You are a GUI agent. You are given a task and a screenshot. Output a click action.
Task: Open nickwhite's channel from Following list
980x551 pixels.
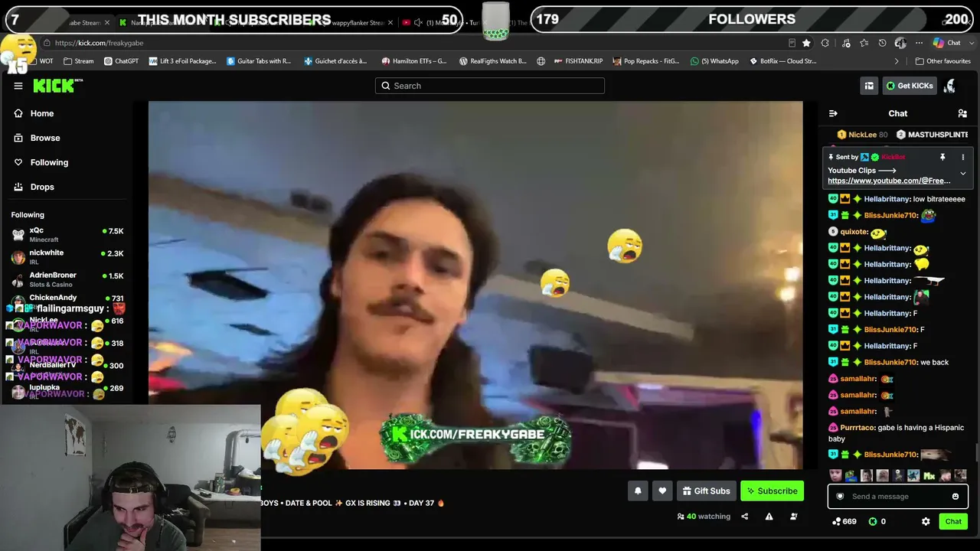pos(67,257)
